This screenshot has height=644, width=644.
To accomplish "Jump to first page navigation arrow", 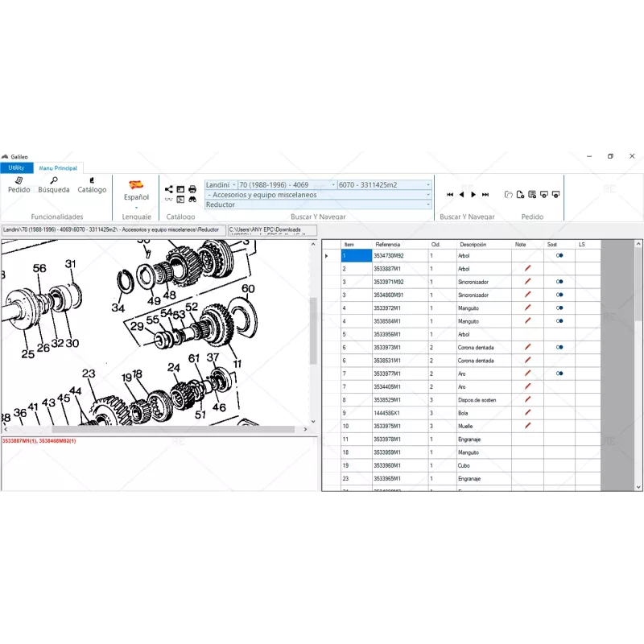I will [450, 194].
